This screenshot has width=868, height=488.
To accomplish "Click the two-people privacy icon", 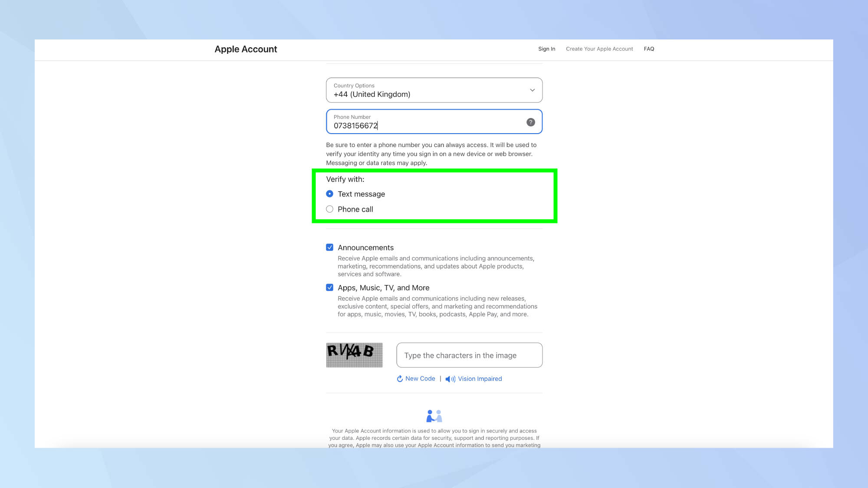I will 434,416.
